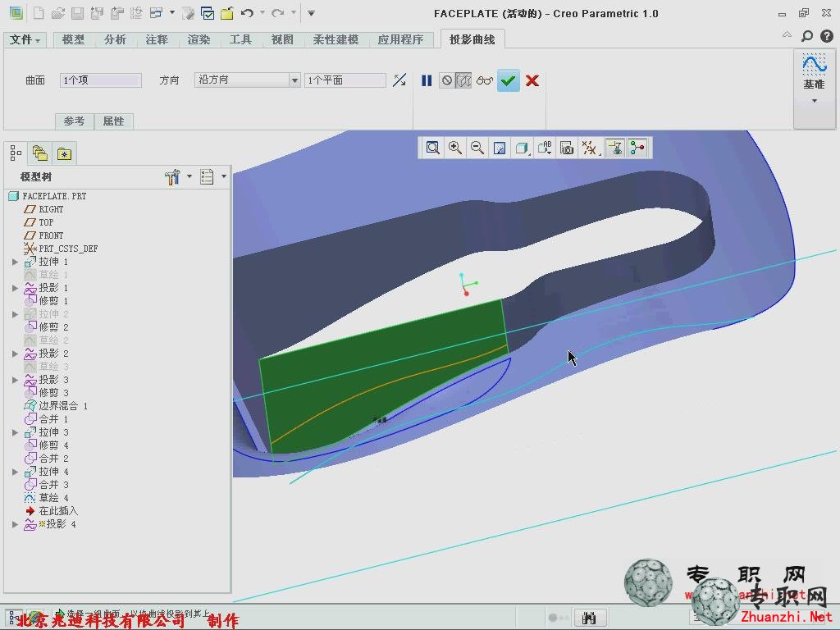Image resolution: width=840 pixels, height=630 pixels.
Task: Expand the 投影 3 tree node
Action: [15, 380]
